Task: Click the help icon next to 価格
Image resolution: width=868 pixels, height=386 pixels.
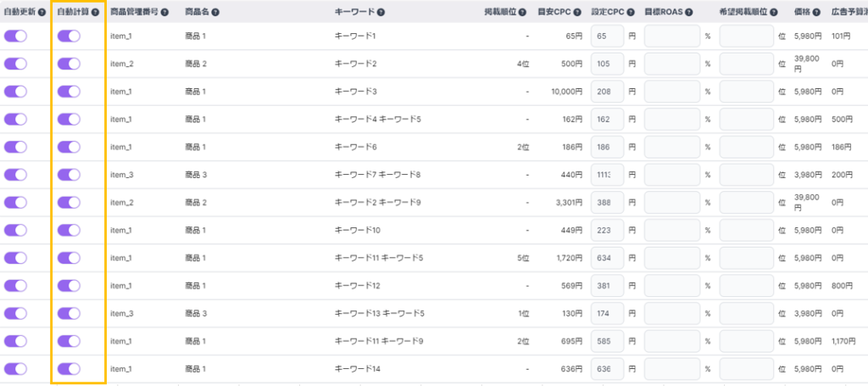Action: coord(817,13)
